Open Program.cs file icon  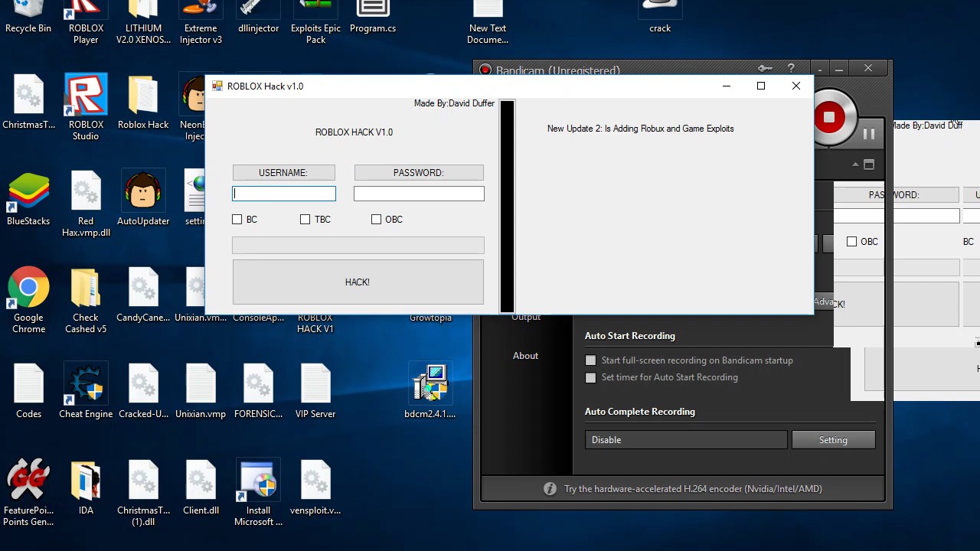coord(373,17)
